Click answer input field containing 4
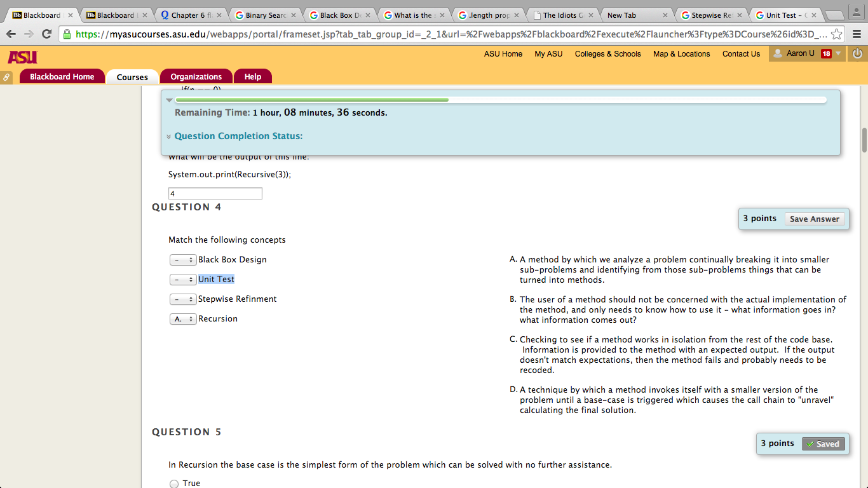The image size is (868, 488). click(x=215, y=194)
